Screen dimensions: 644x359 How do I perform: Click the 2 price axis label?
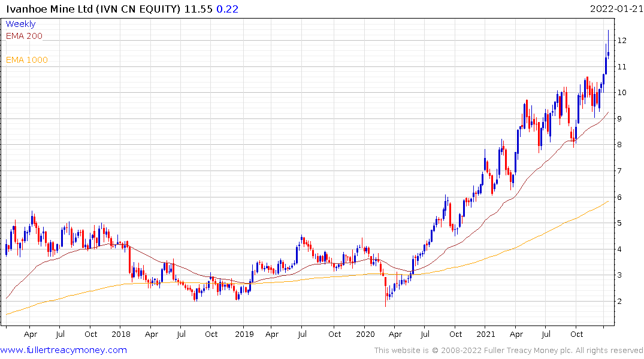pos(620,301)
